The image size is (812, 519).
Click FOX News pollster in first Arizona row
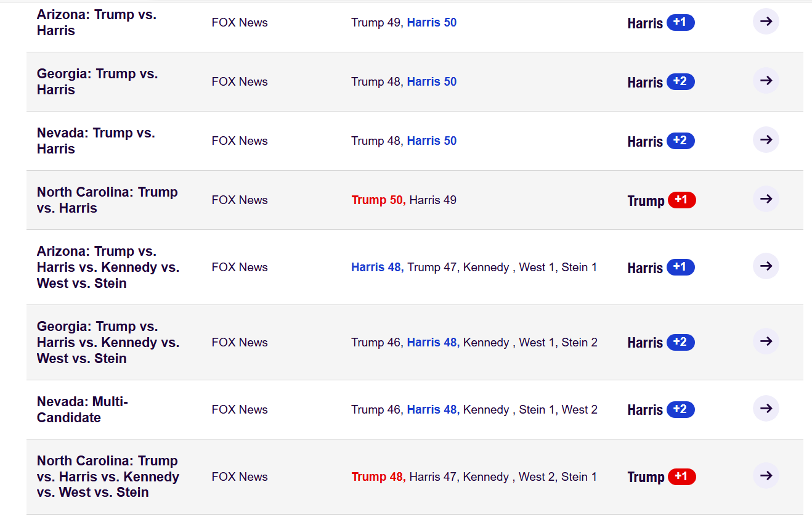(240, 23)
